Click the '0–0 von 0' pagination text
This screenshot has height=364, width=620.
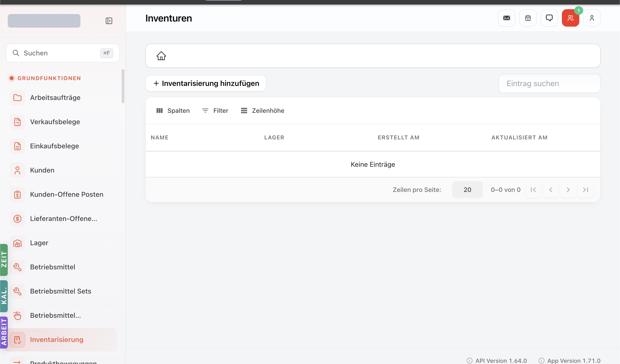tap(505, 190)
